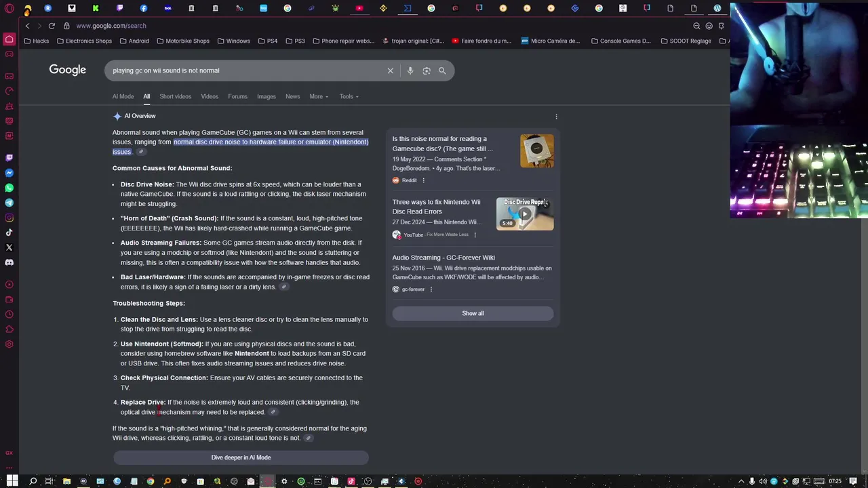The width and height of the screenshot is (868, 488).
Task: Open GameCube disc photo thumbnail
Action: pos(537,150)
